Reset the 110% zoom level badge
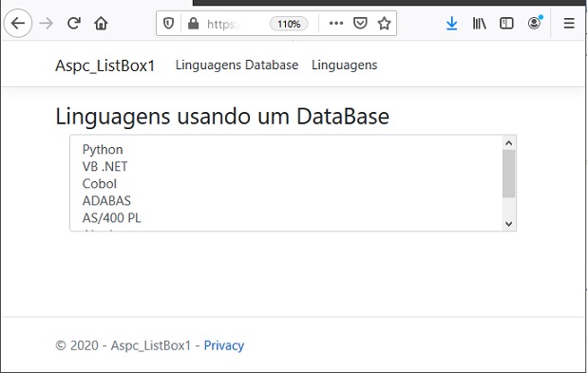 click(289, 24)
